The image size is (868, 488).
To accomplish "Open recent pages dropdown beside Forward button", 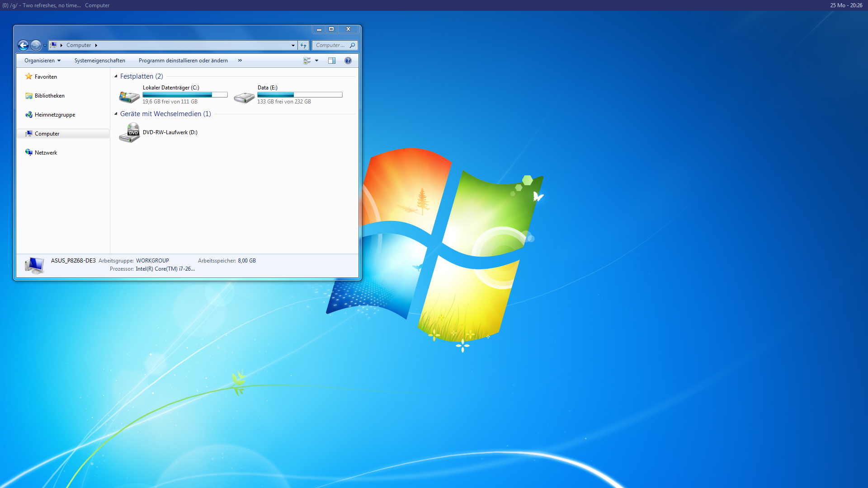I will pyautogui.click(x=45, y=46).
